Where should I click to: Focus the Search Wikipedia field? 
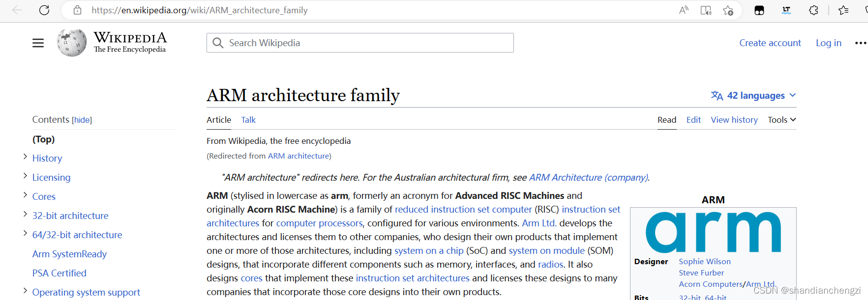point(360,43)
